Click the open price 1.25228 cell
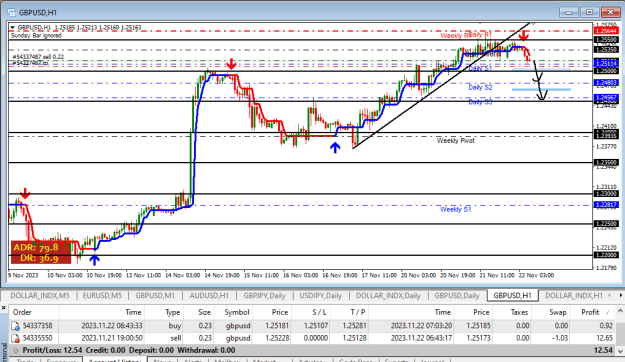Viewport: 625px width, 362px height. [277, 338]
